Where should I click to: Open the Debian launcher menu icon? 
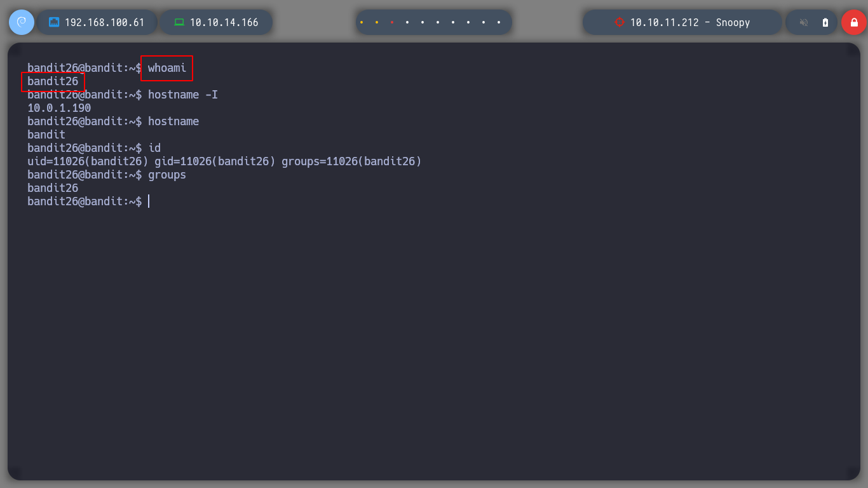22,22
